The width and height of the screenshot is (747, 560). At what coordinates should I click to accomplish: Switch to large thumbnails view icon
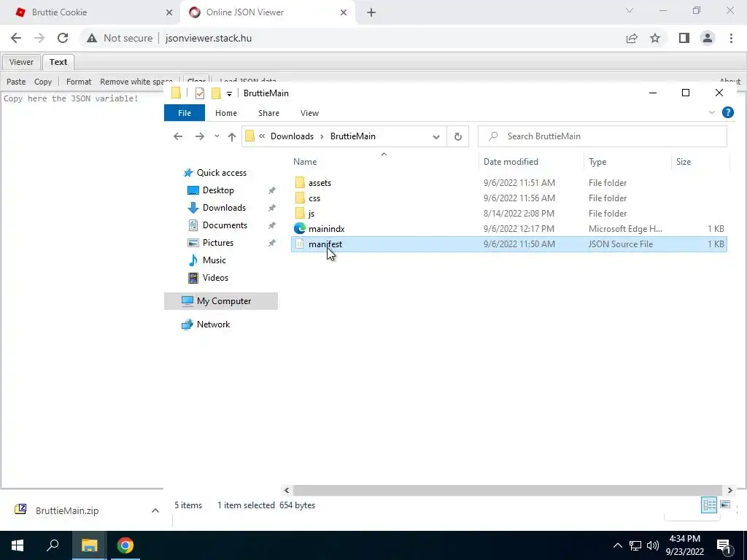click(x=725, y=505)
